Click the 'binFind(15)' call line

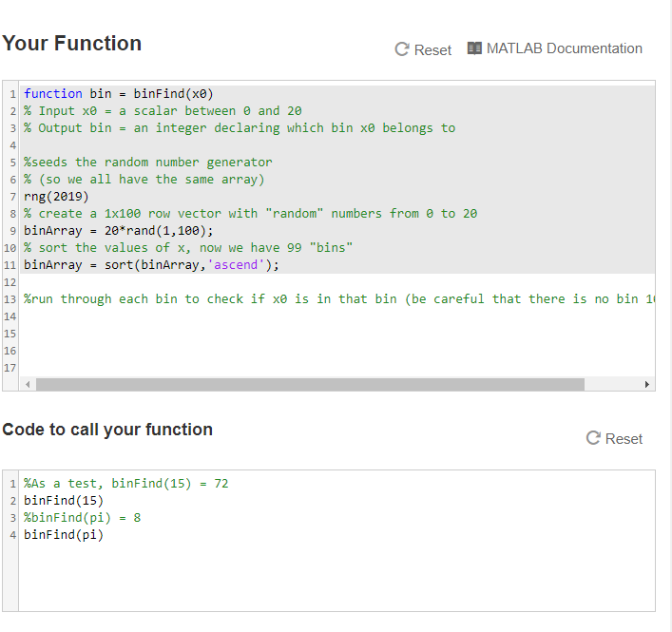coord(64,501)
